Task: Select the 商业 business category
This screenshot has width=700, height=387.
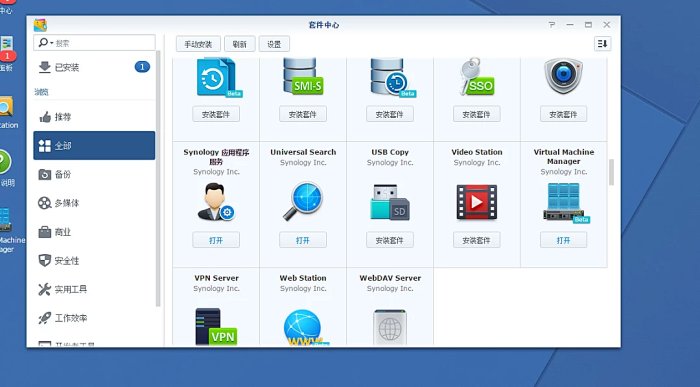Action: (x=94, y=232)
